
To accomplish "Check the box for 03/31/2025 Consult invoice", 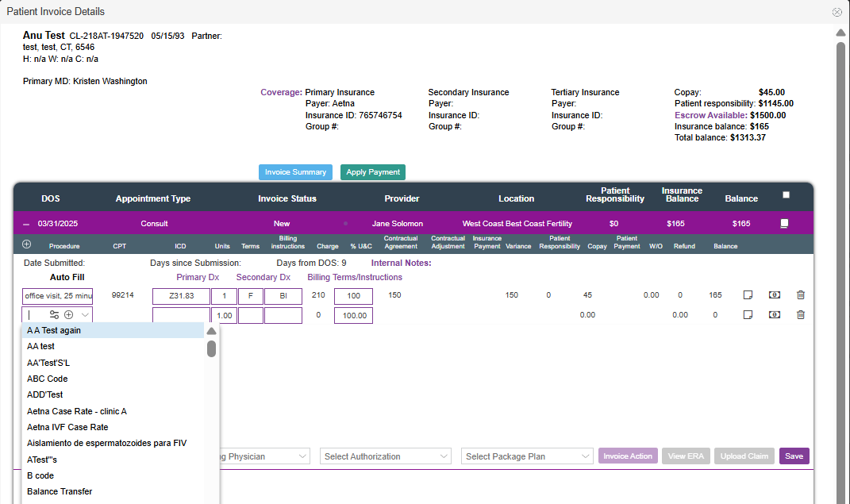I will pos(785,224).
